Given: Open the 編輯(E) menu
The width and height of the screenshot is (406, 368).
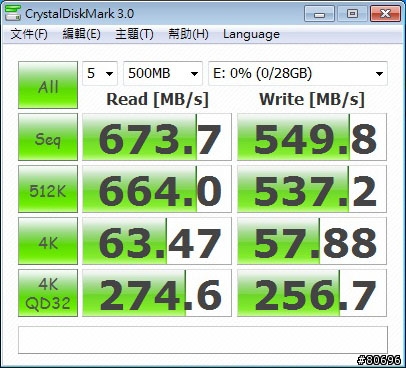Looking at the screenshot, I should point(82,34).
